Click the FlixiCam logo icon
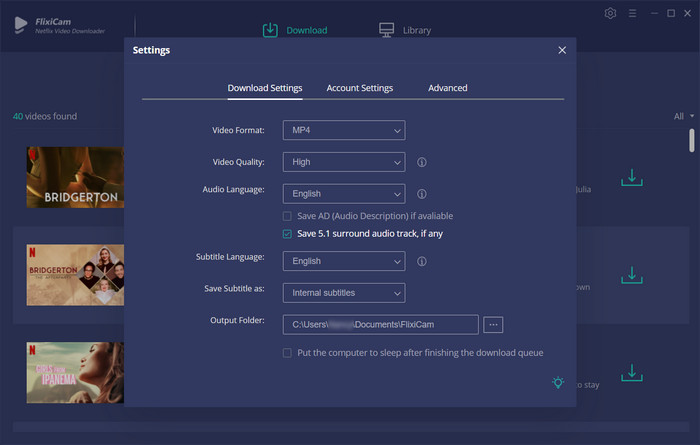Screen dimensions: 700x445 coord(20,25)
